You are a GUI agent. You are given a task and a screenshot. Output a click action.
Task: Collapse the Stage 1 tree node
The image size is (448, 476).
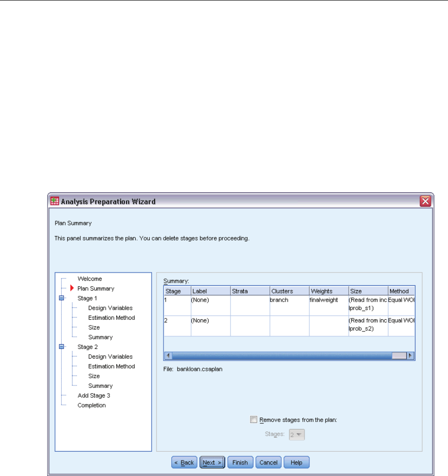[62, 298]
